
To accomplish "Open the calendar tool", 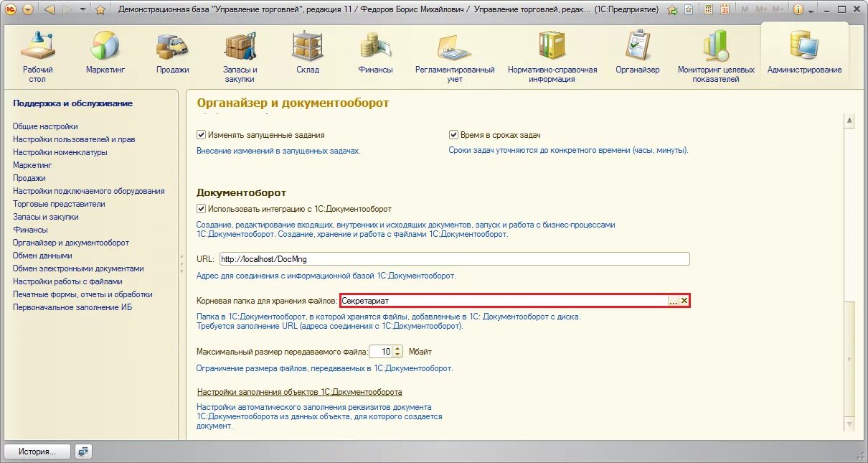I will [x=725, y=10].
